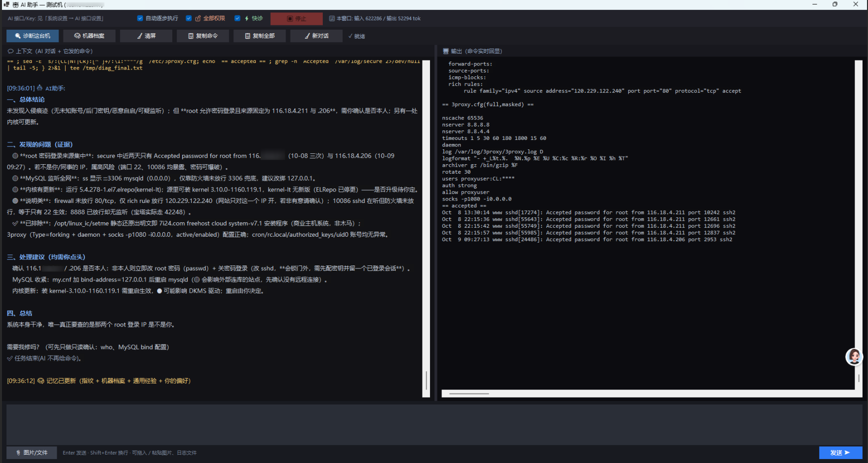Toggle the 自动逐步执行 checkbox
The image size is (868, 463).
click(140, 18)
